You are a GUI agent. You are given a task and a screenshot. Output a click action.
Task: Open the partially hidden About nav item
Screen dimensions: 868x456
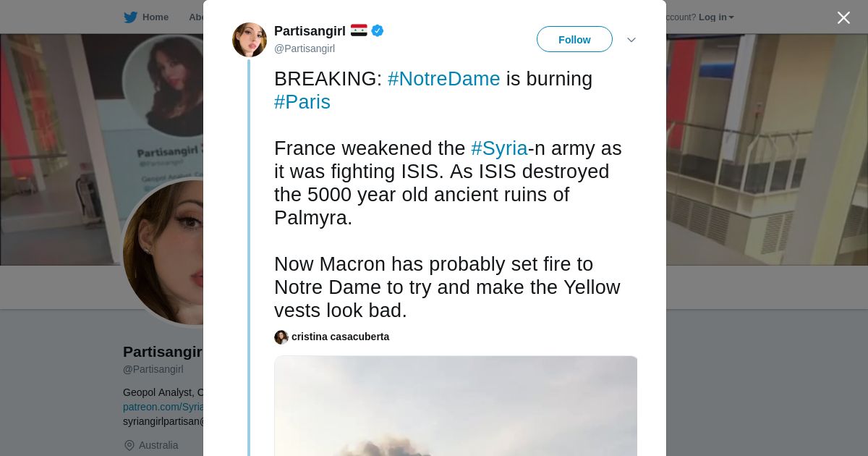tap(196, 17)
